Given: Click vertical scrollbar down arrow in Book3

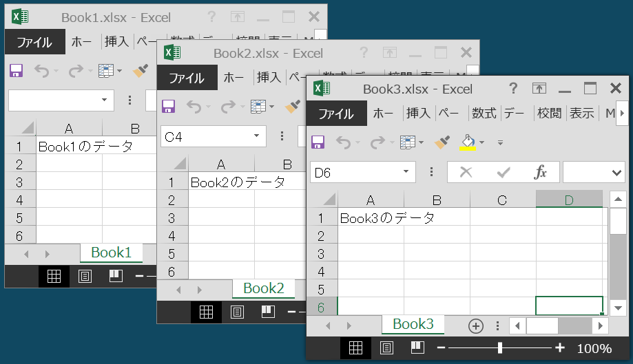Looking at the screenshot, I should pos(618,308).
